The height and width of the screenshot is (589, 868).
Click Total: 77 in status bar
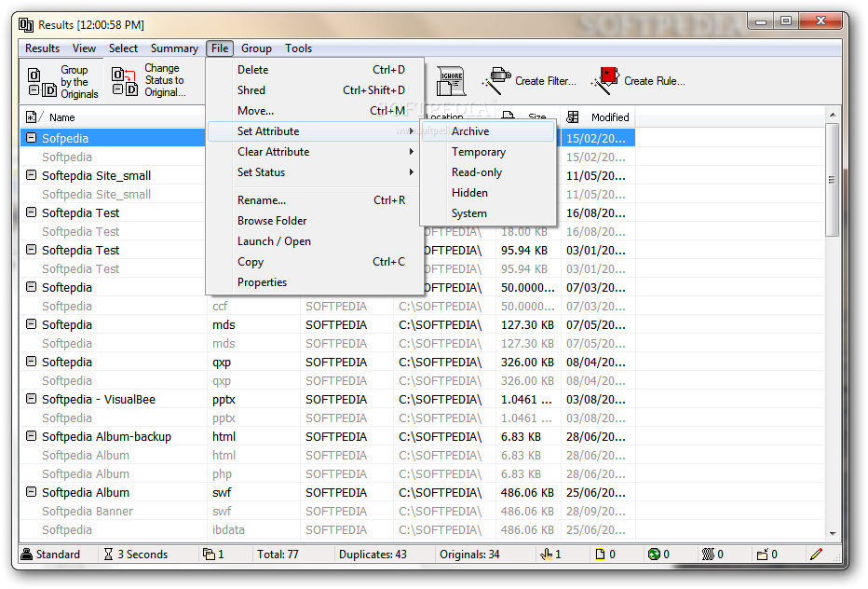278,555
